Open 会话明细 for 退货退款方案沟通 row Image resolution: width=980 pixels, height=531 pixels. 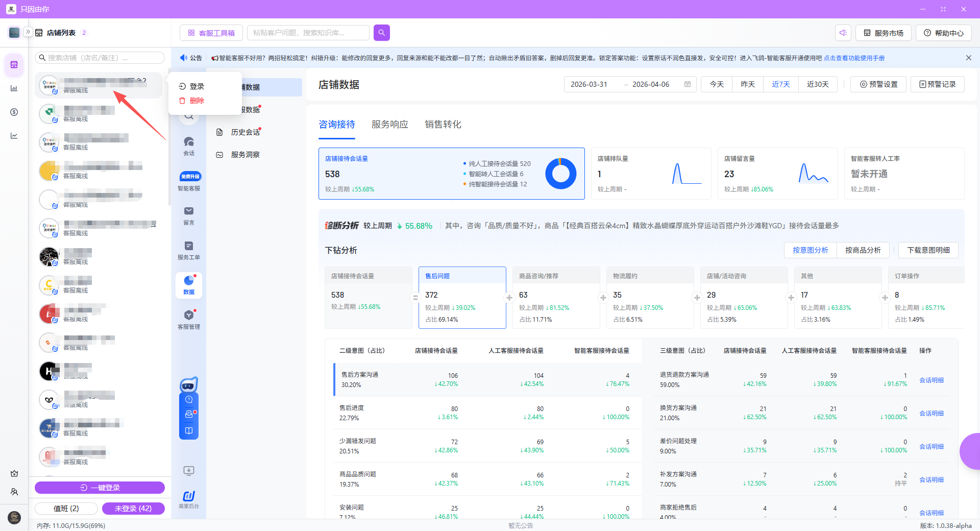(x=932, y=380)
